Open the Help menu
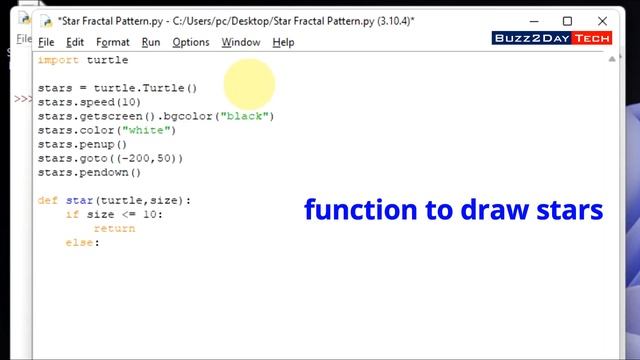The height and width of the screenshot is (360, 640). coord(283,42)
